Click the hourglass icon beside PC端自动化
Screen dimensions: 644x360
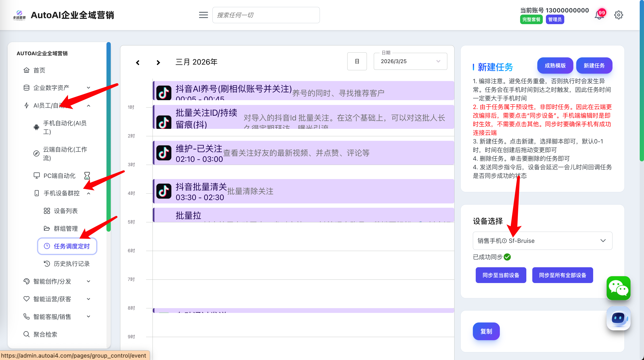(87, 175)
